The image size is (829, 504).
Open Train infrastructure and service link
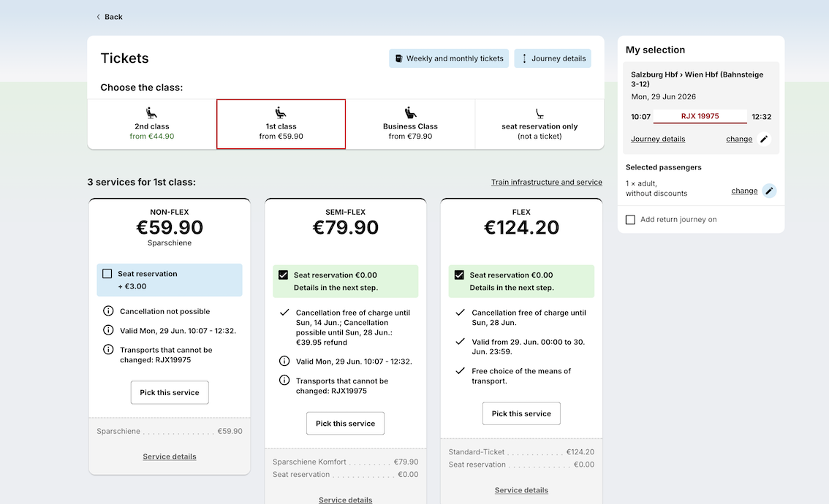[547, 183]
